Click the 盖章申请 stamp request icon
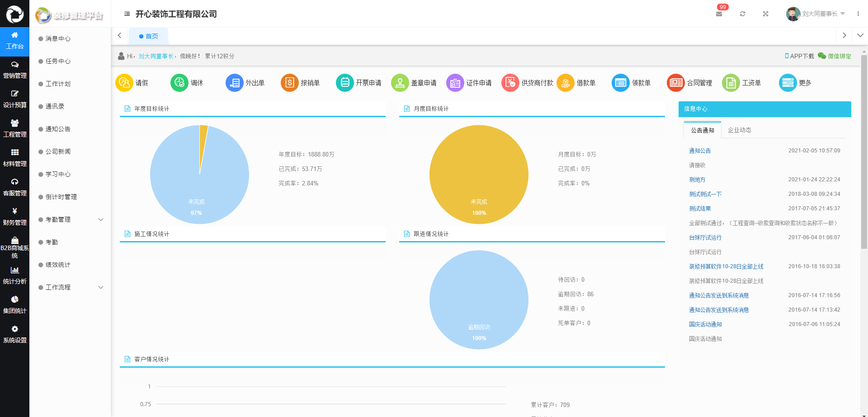 [x=400, y=83]
